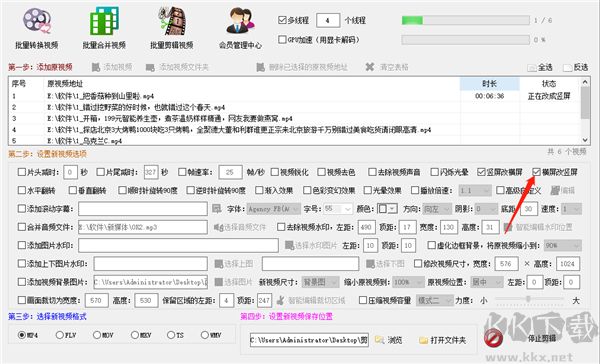Click 智能编辑裁切区域 crop area editor
Image resolution: width=600 pixels, height=364 pixels.
[x=311, y=300]
